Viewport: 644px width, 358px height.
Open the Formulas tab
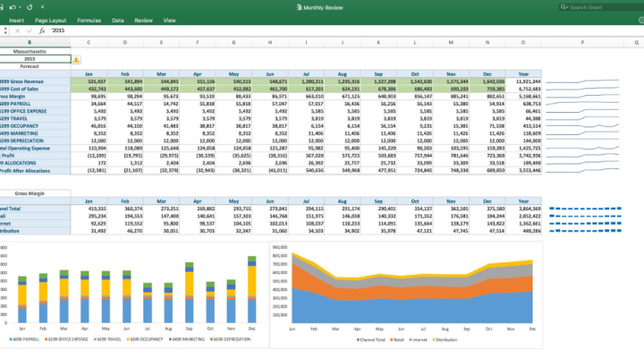[89, 21]
